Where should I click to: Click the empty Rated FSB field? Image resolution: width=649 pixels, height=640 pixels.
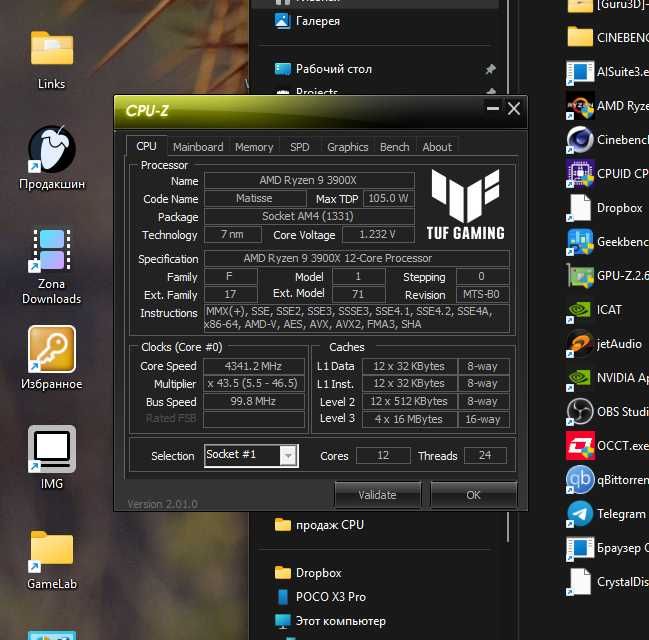[x=254, y=419]
